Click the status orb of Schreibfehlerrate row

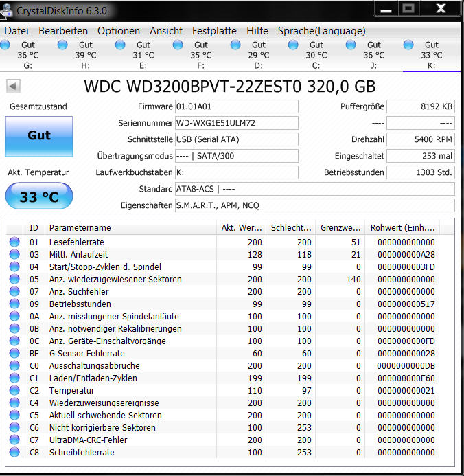[14, 452]
